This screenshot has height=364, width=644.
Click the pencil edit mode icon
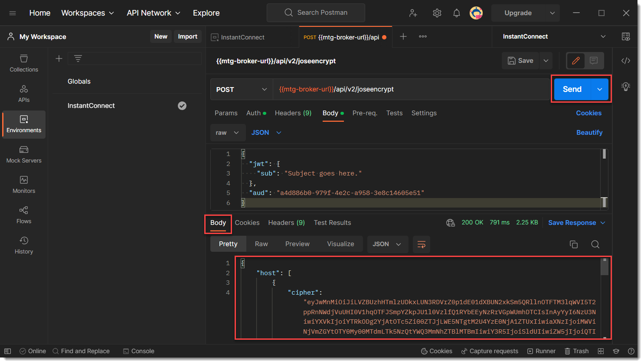coord(576,61)
